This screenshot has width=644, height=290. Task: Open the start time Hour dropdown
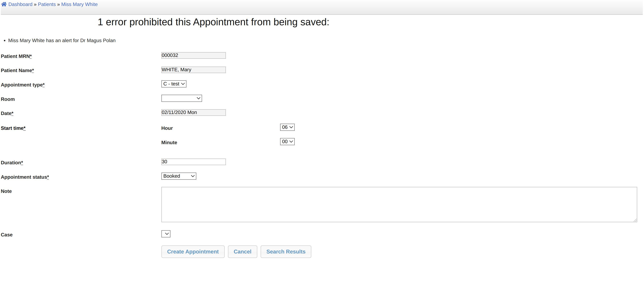pyautogui.click(x=287, y=127)
